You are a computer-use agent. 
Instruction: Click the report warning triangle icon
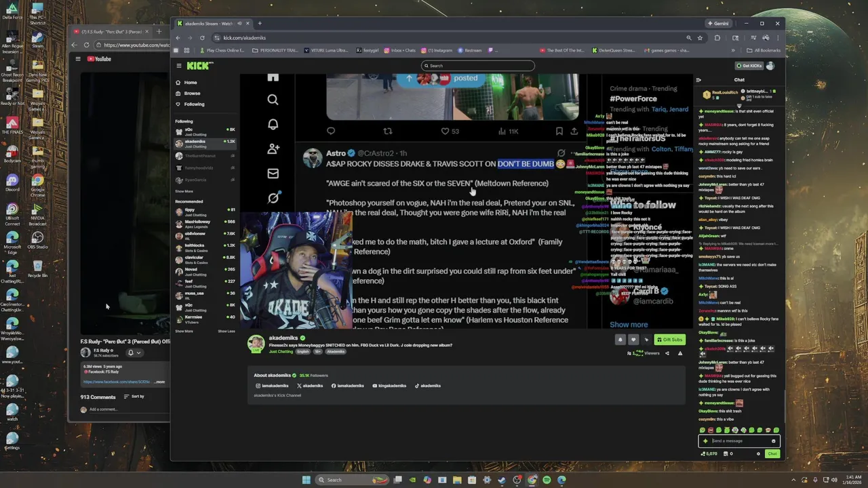pos(680,353)
